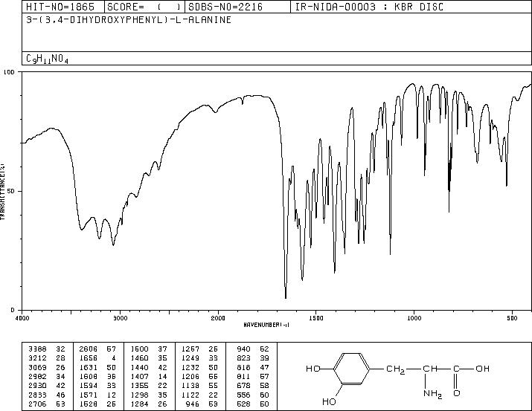Viewport: 532px width, 411px height.
Task: Click the carbonyl O atom in the structure
Action: (x=457, y=393)
